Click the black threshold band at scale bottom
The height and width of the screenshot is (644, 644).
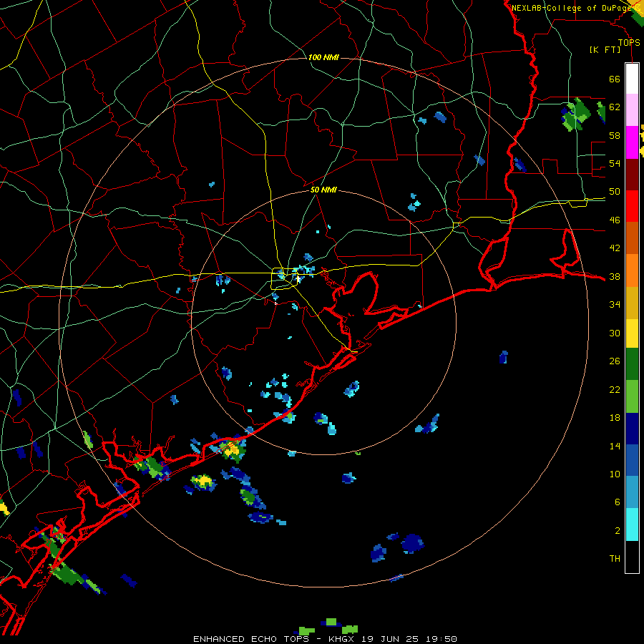[632, 557]
